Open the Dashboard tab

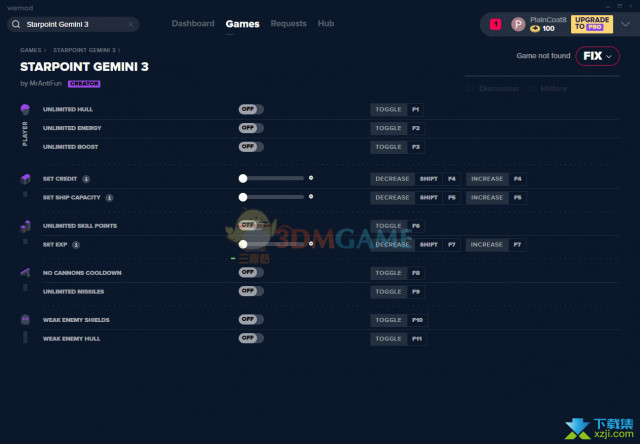(193, 24)
